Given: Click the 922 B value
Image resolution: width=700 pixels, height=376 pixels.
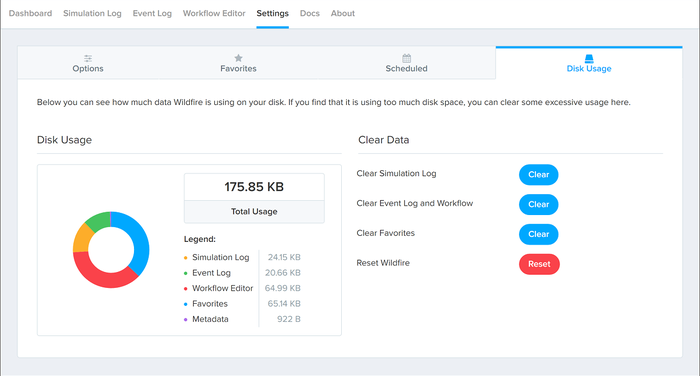Looking at the screenshot, I should [x=289, y=319].
